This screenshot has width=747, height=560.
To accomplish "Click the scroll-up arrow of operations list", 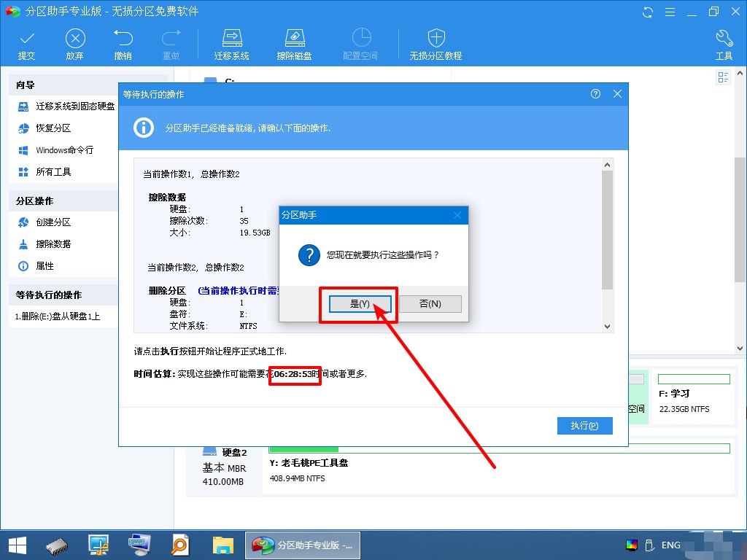I will tap(607, 165).
